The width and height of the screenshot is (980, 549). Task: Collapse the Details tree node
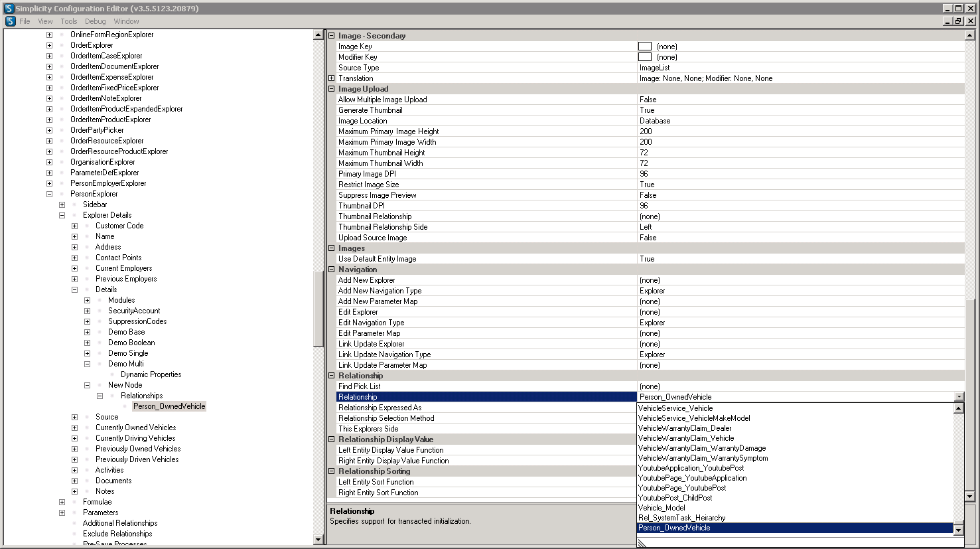74,289
